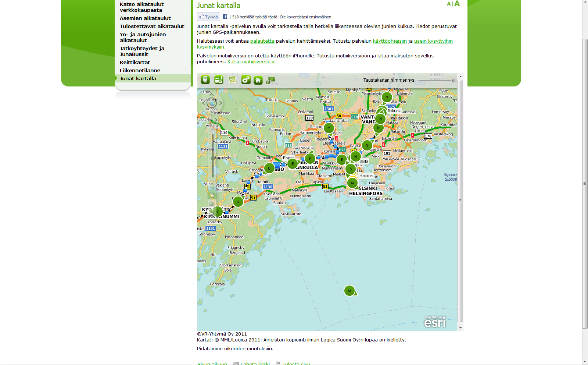588x365 pixels.
Task: Open map settings gears icon
Action: point(246,80)
